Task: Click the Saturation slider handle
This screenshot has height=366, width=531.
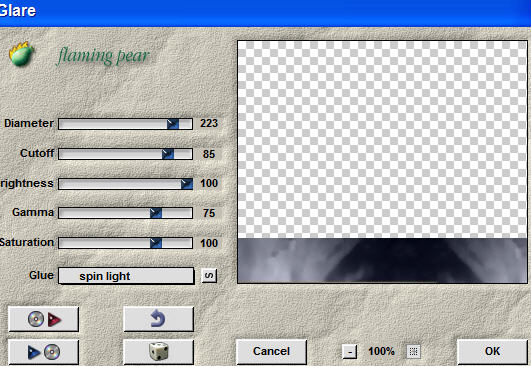Action: tap(156, 243)
